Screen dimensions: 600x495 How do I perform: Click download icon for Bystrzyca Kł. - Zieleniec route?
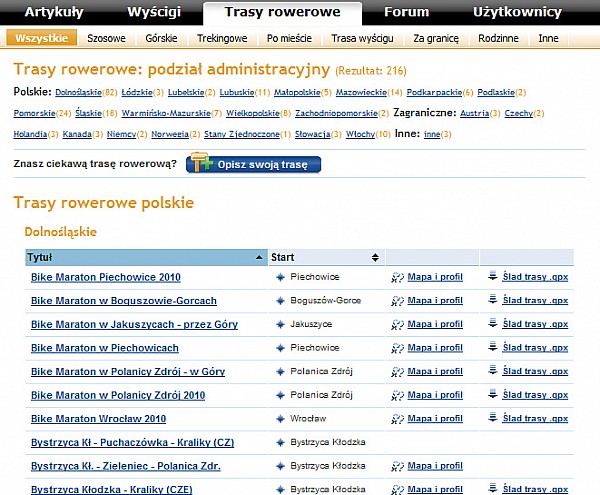pos(493,465)
